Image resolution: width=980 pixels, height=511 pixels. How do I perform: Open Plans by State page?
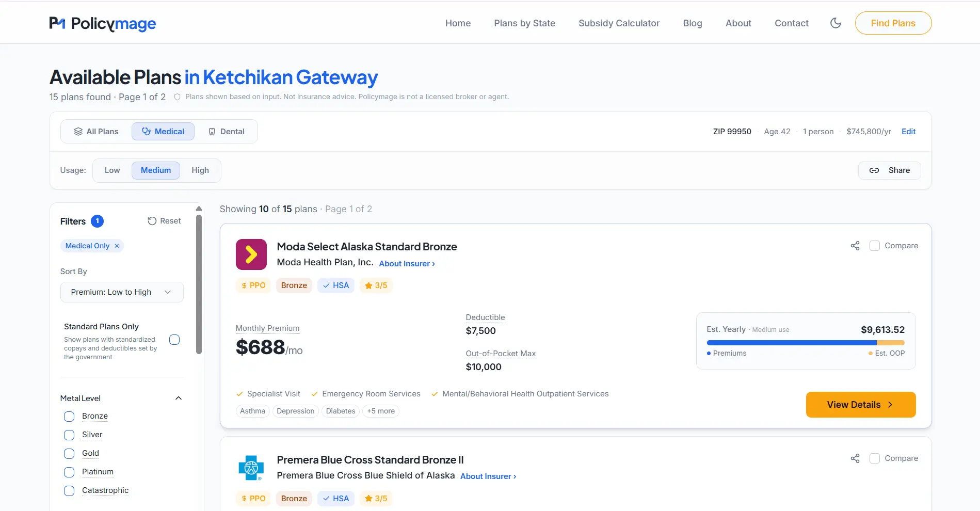pyautogui.click(x=524, y=23)
